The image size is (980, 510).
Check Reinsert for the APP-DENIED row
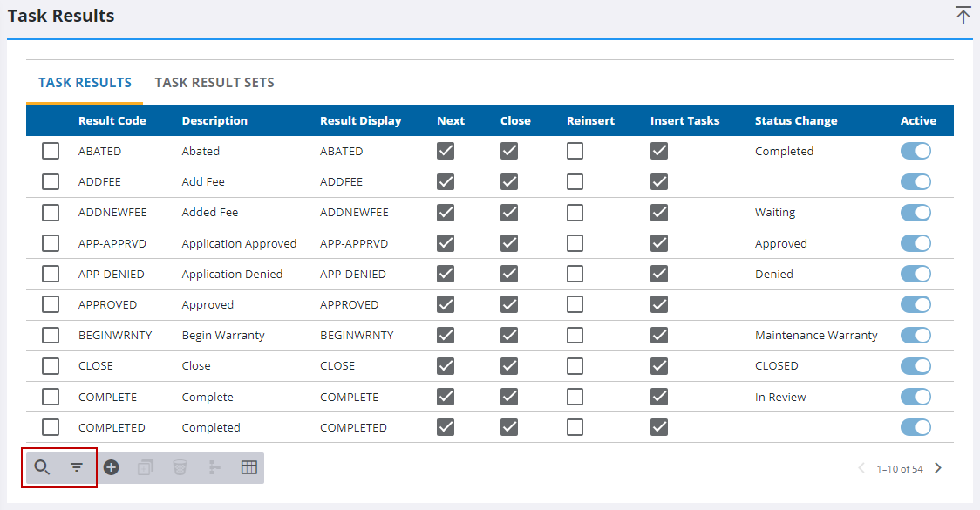tap(575, 274)
